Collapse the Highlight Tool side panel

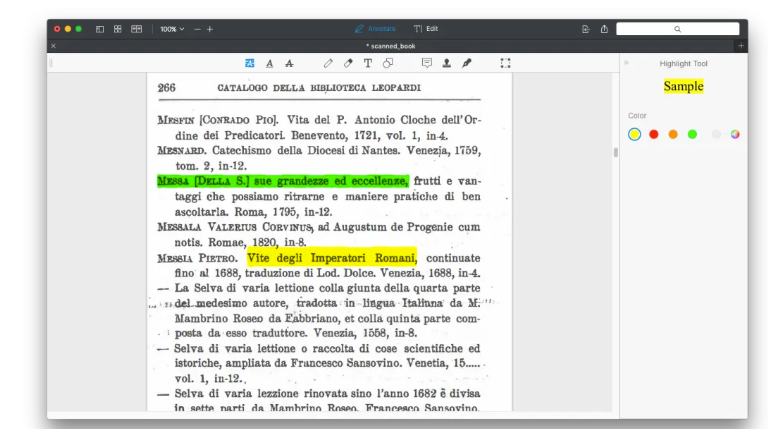pos(627,63)
